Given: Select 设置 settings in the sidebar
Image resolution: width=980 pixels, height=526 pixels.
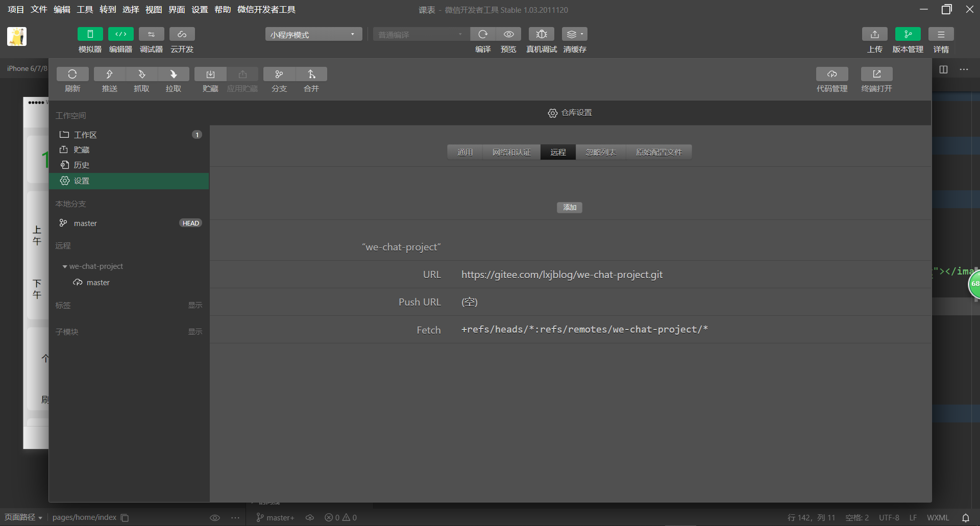Looking at the screenshot, I should pos(129,181).
